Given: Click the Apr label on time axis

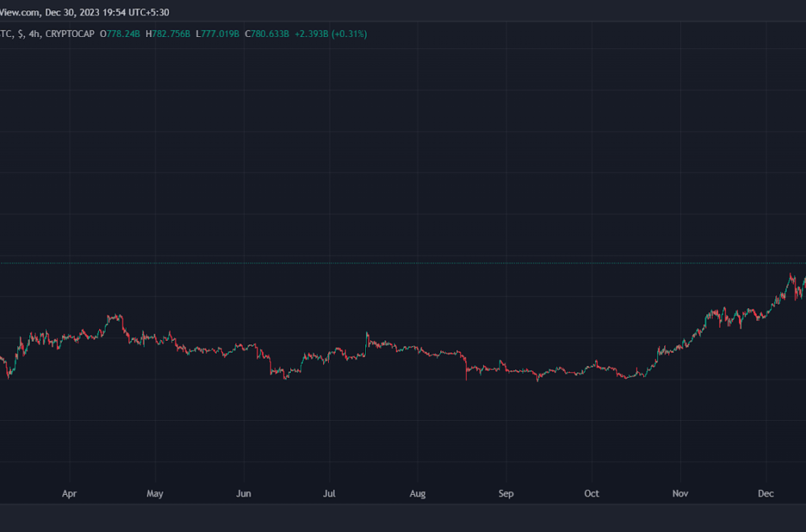Looking at the screenshot, I should click(x=69, y=493).
